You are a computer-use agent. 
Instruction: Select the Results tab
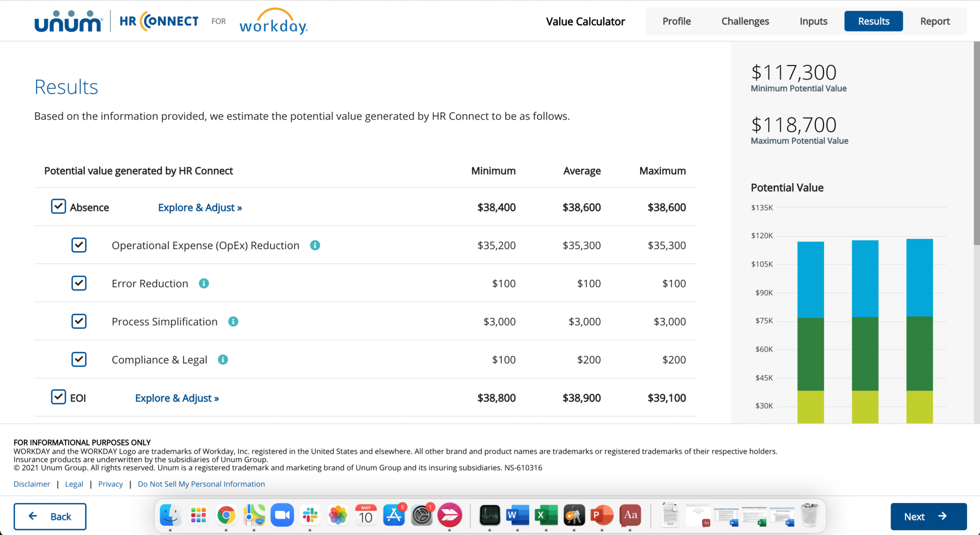point(874,21)
